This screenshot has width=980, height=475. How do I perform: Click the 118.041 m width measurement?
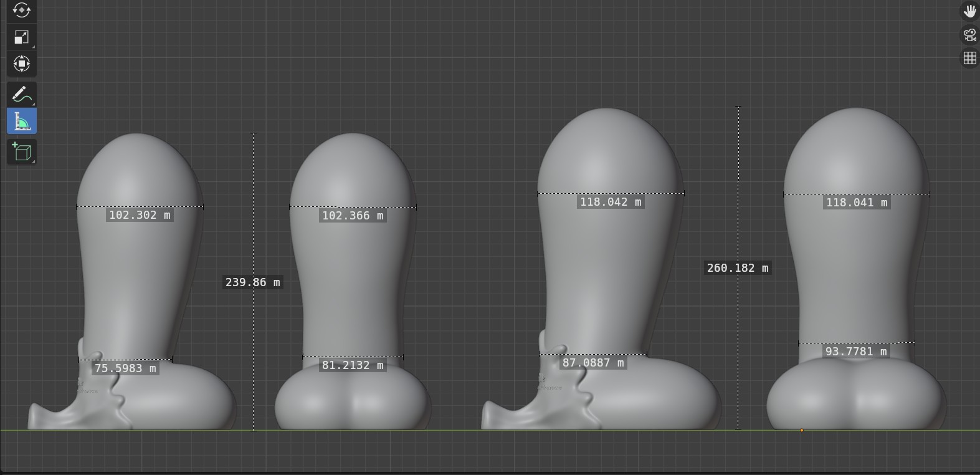coord(857,203)
